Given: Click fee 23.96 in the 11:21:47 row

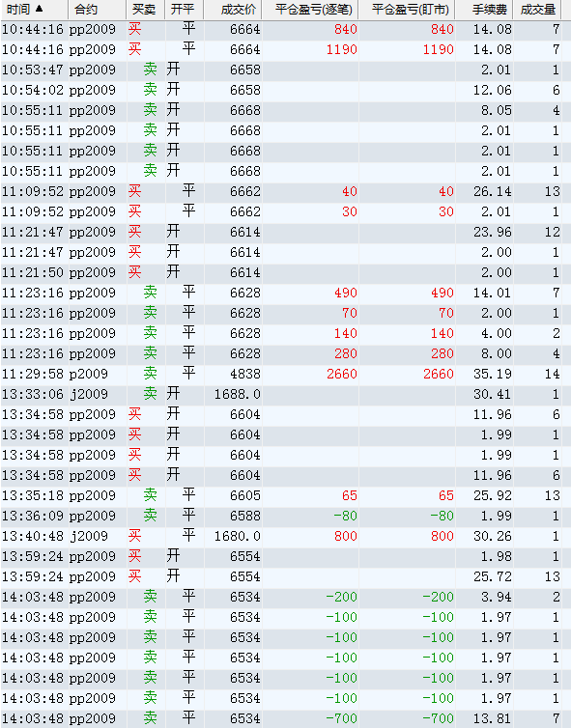Looking at the screenshot, I should [x=492, y=232].
